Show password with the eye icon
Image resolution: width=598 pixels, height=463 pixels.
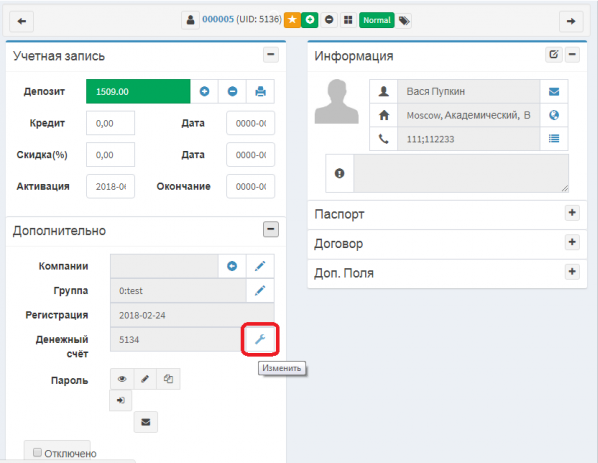(x=122, y=379)
